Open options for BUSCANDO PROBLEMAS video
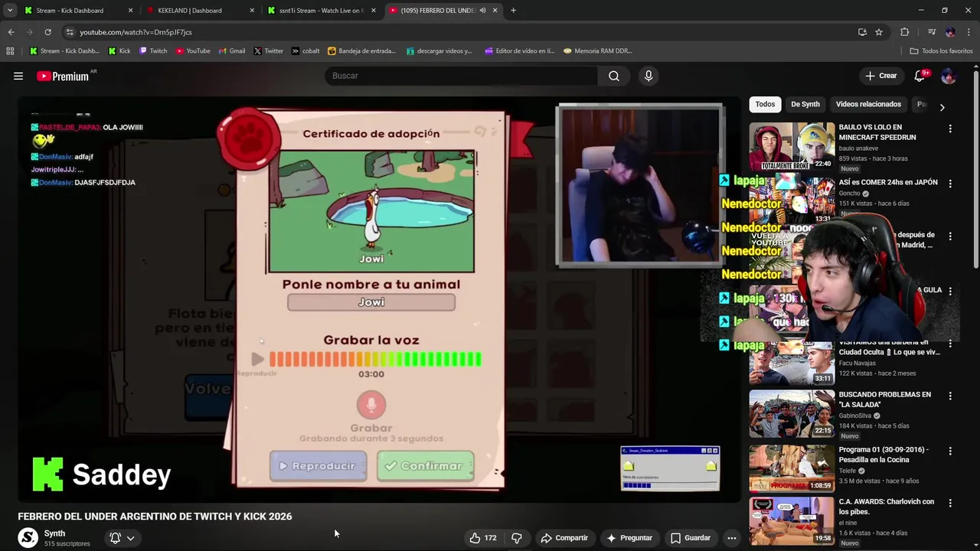The height and width of the screenshot is (551, 980). 950,396
